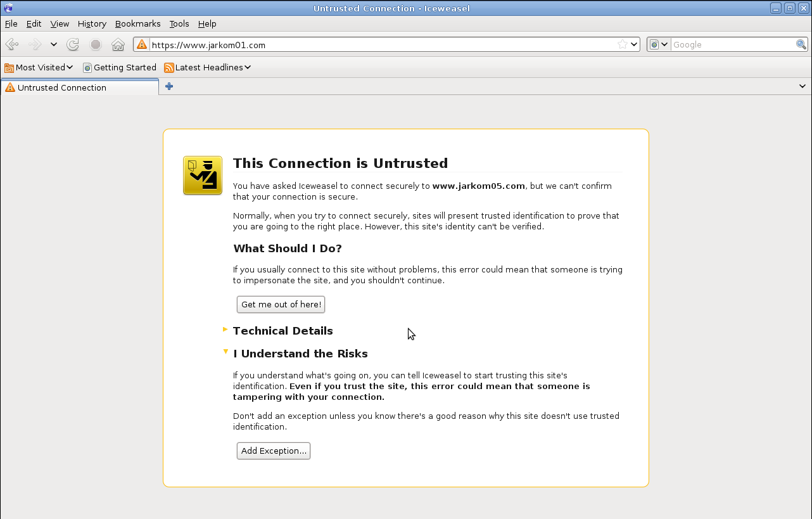This screenshot has width=812, height=519.
Task: Open a new tab with the plus button
Action: (x=168, y=86)
